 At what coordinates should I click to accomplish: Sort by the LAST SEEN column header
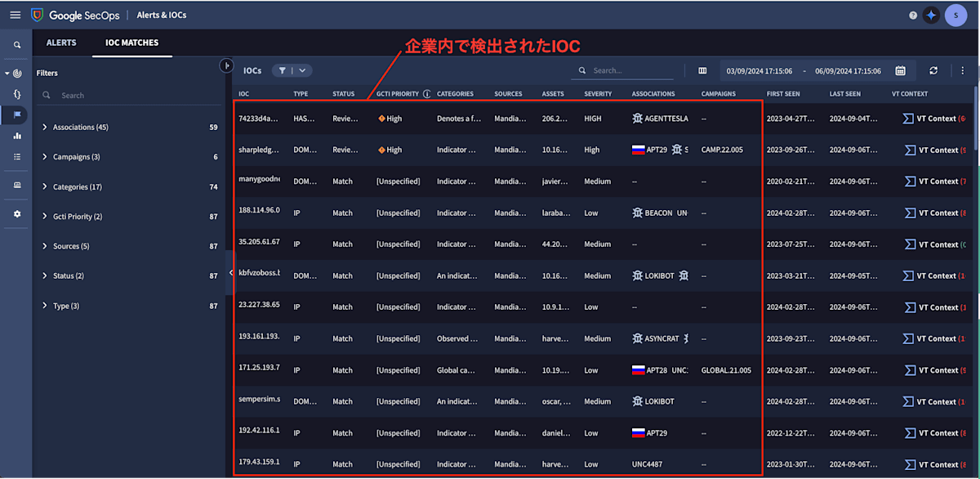pos(845,94)
